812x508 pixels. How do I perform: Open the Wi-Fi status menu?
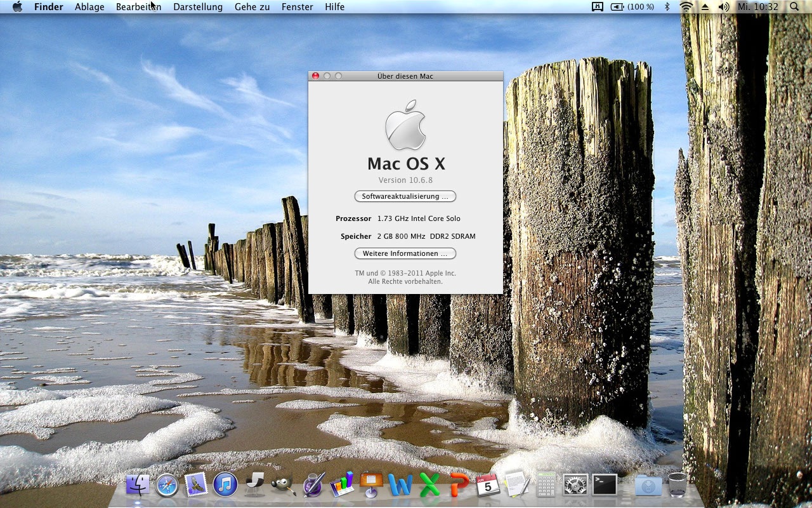click(686, 7)
